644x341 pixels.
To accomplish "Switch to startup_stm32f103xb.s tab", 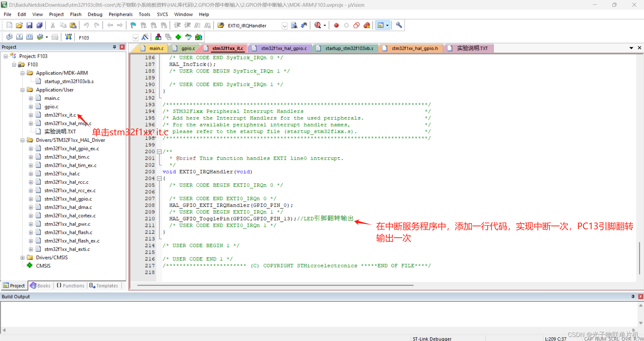I will coord(345,48).
